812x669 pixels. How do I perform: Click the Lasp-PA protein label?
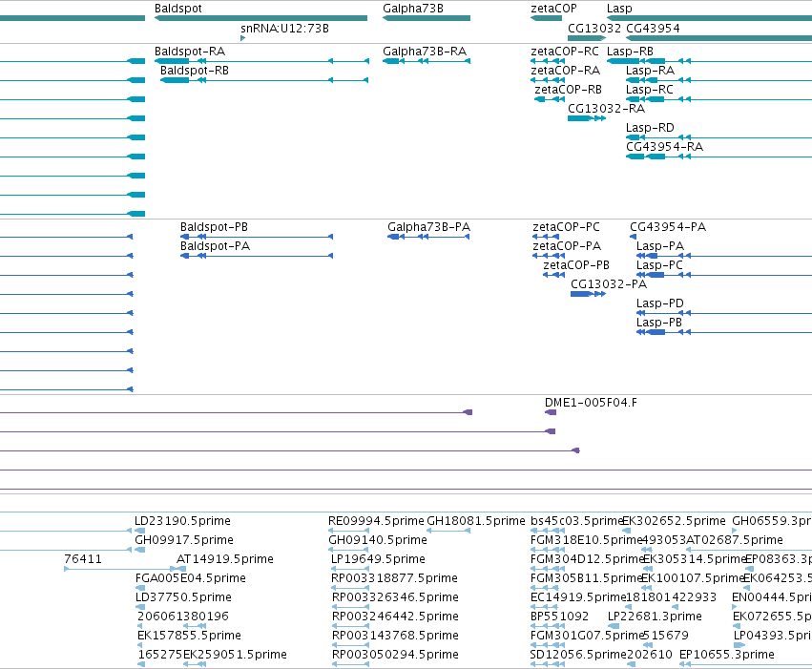[660, 246]
